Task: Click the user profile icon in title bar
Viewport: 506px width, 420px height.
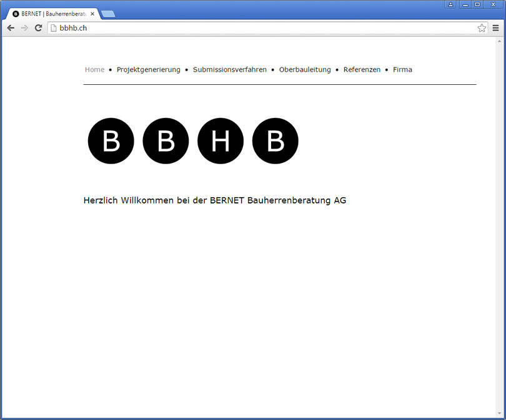Action: click(450, 4)
